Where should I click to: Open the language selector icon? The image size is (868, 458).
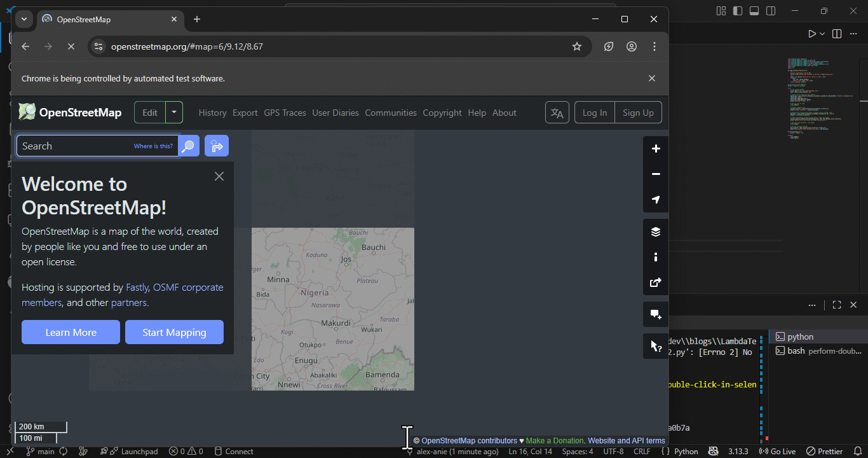[557, 113]
